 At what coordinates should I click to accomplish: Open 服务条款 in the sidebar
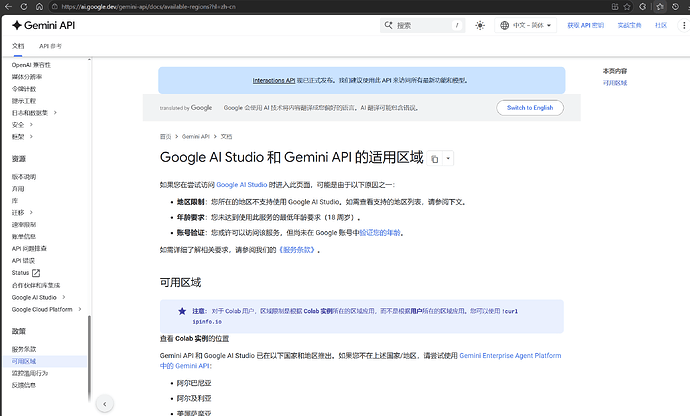pyautogui.click(x=24, y=349)
